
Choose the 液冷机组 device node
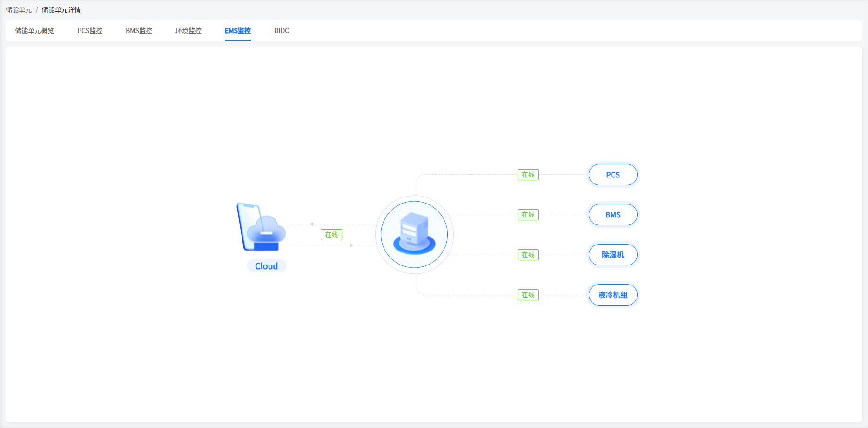coord(613,295)
